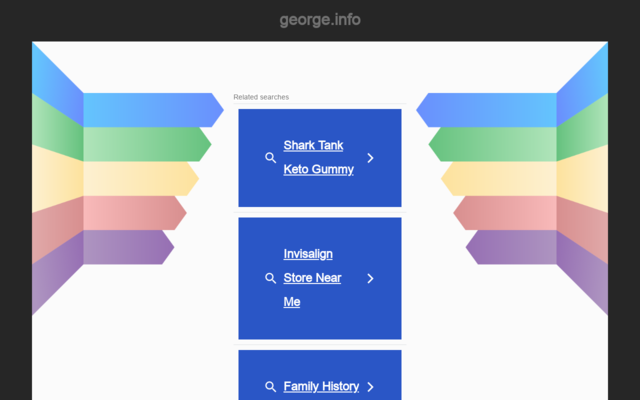
Task: Click the blue ribbon bar on the left
Action: pyautogui.click(x=150, y=110)
